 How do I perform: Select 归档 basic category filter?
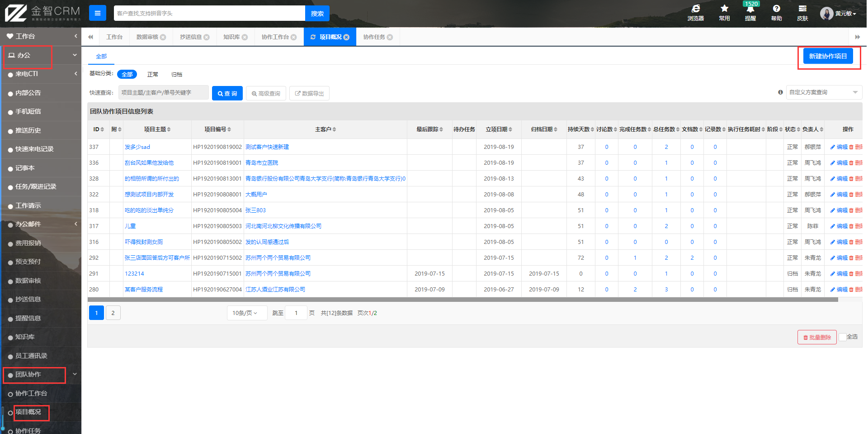[177, 74]
